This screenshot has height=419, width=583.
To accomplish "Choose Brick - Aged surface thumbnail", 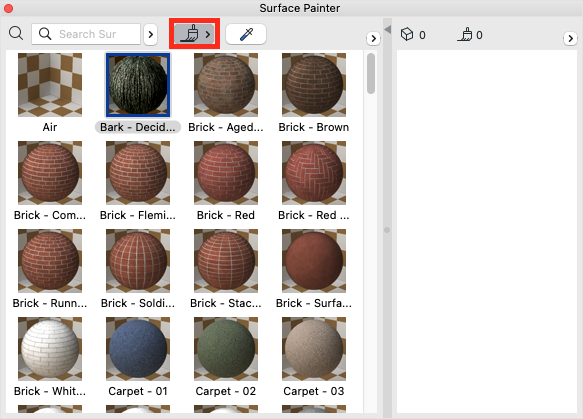I will 226,85.
